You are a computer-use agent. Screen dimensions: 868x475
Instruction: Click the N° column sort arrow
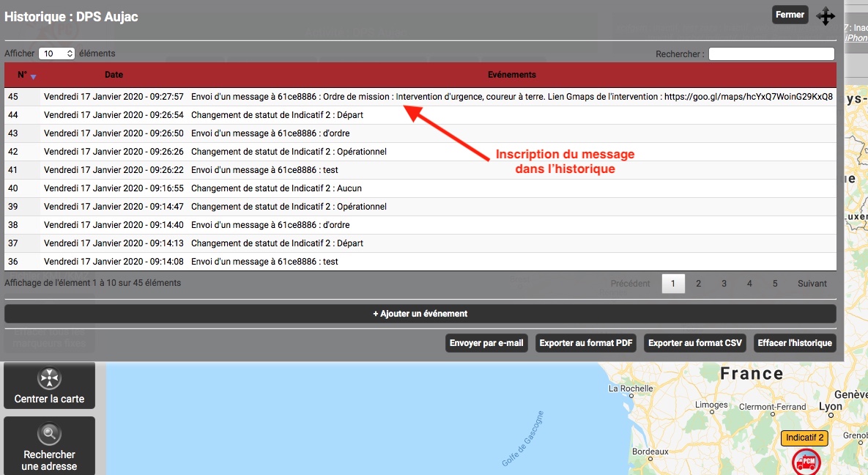click(33, 76)
